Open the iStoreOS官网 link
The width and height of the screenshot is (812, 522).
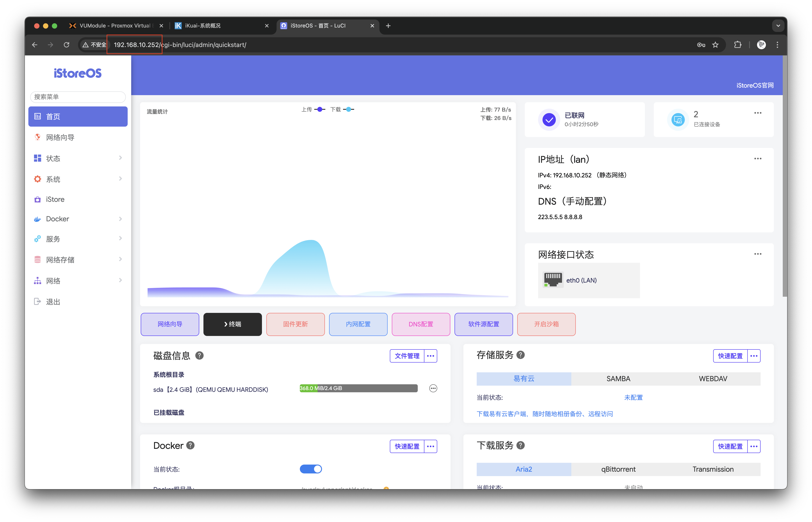[x=755, y=85]
